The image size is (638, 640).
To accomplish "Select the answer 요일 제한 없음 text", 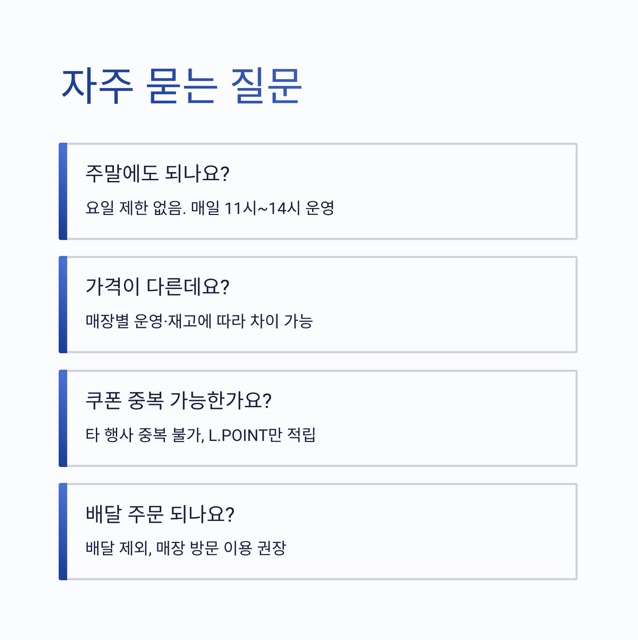I will tap(134, 209).
